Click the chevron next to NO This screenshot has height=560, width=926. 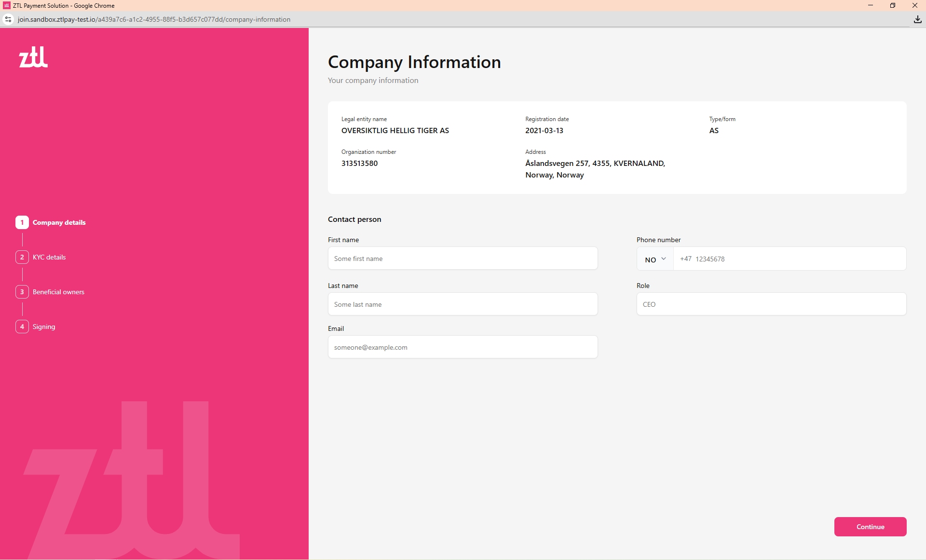tap(664, 259)
